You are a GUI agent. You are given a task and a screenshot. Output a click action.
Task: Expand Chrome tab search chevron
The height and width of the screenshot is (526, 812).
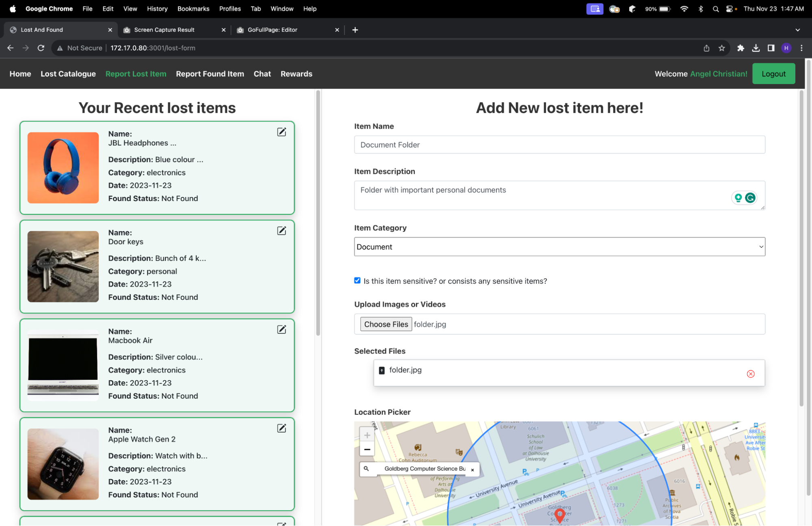click(x=797, y=30)
